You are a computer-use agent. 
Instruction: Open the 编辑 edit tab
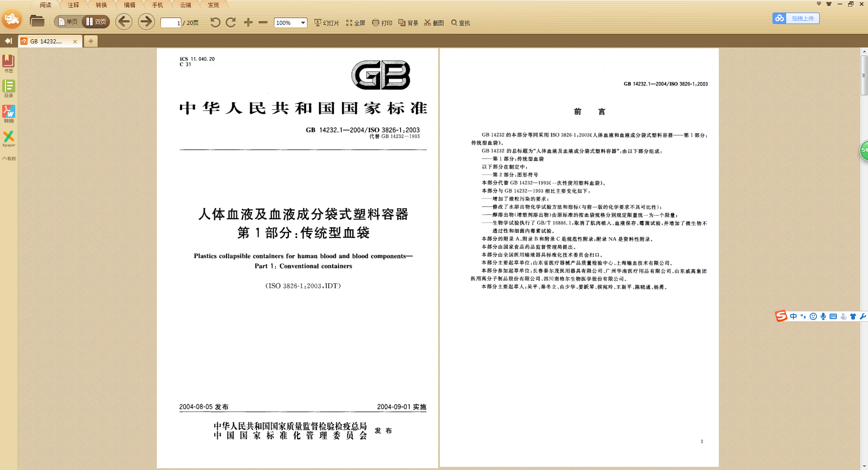click(130, 5)
